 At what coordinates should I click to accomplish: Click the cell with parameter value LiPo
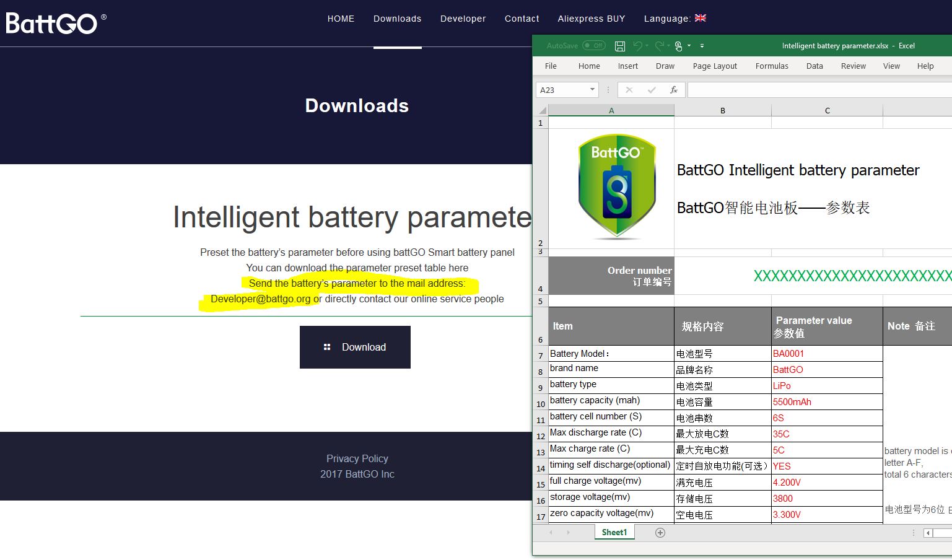tap(827, 386)
